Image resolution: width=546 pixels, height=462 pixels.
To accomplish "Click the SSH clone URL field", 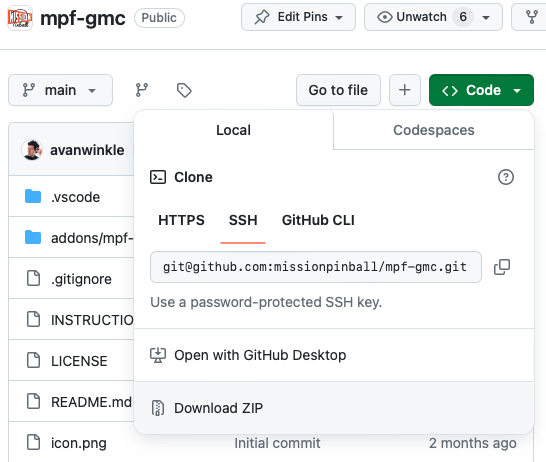I will point(316,267).
